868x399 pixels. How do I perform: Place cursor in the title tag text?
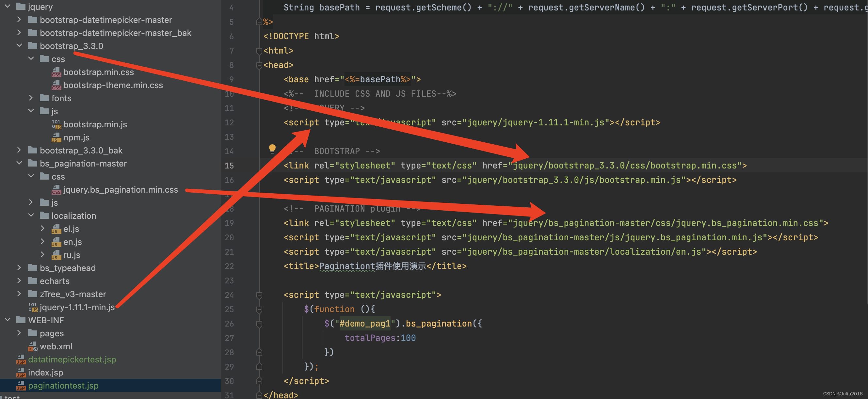pos(372,266)
